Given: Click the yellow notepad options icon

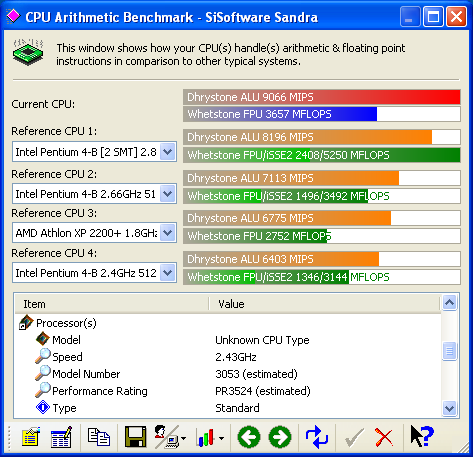Looking at the screenshot, I should (31, 436).
